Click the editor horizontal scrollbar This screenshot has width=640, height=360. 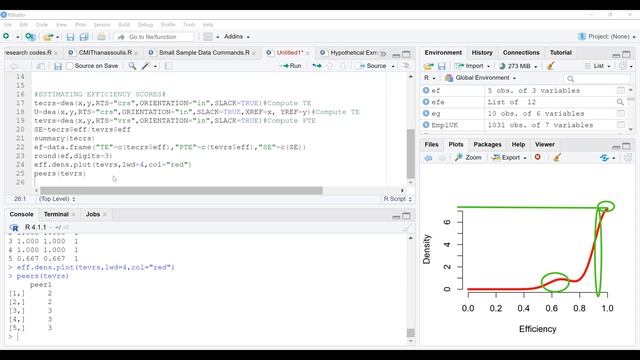click(x=181, y=191)
